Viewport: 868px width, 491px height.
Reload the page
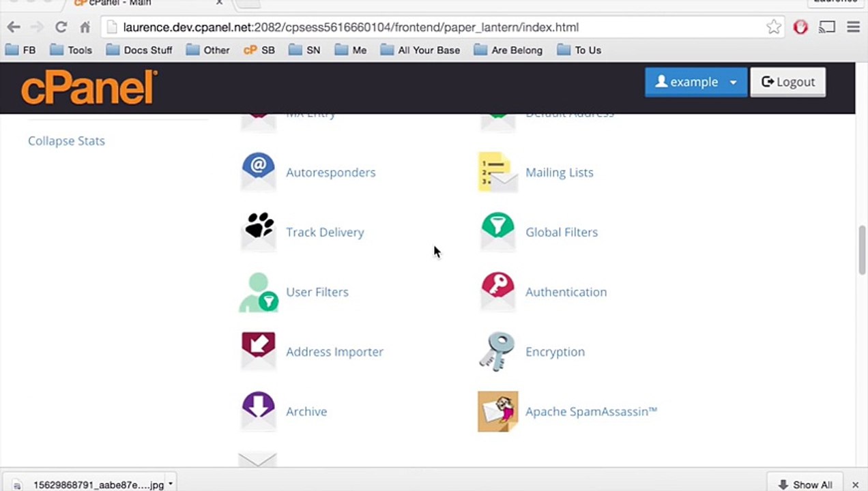tap(61, 27)
